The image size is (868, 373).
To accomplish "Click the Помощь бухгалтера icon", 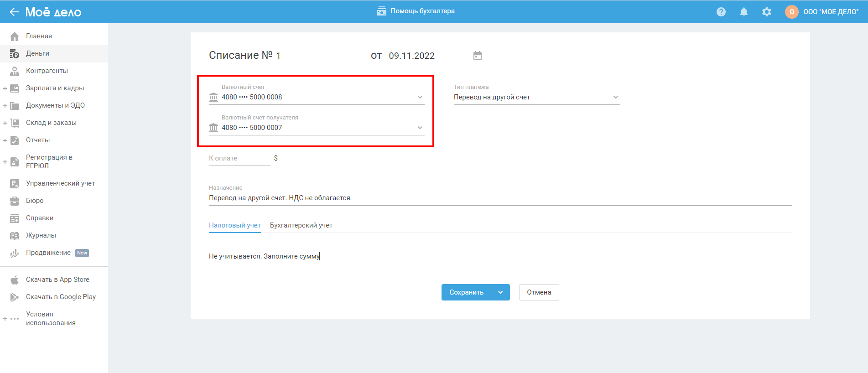I will tap(382, 11).
